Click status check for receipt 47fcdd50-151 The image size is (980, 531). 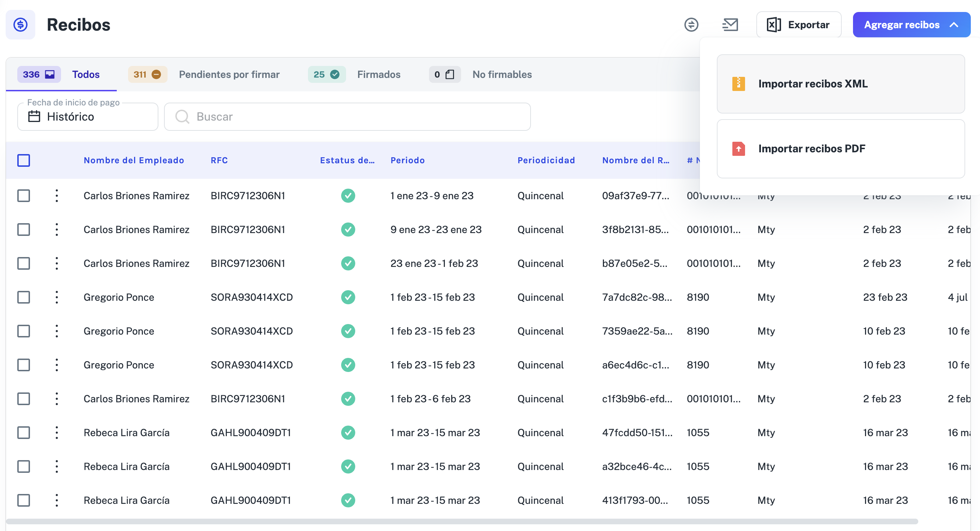[348, 433]
